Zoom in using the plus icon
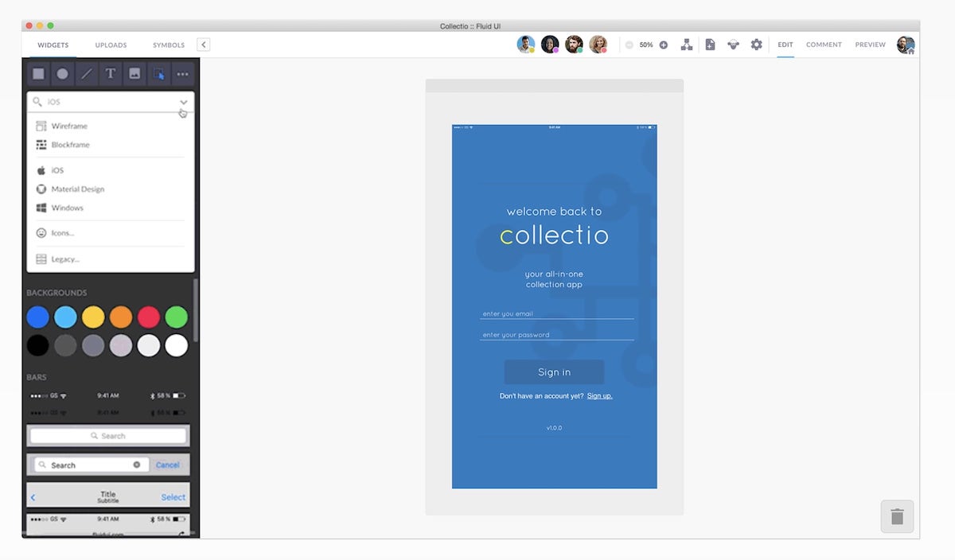This screenshot has height=560, width=955. point(663,45)
